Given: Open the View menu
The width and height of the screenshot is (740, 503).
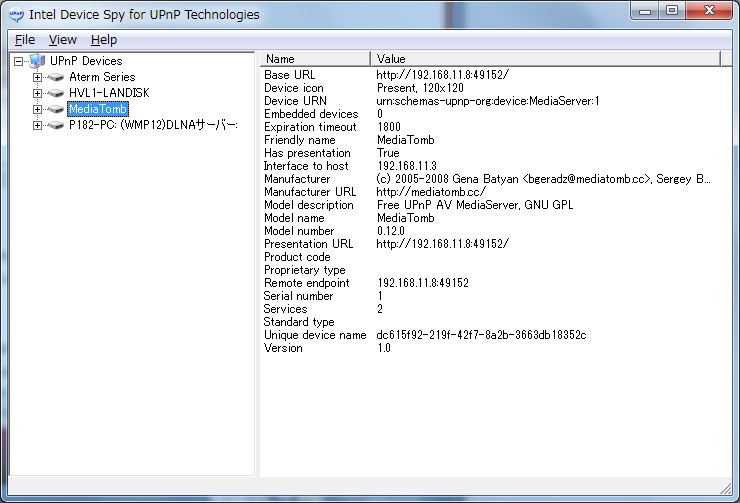Looking at the screenshot, I should point(63,40).
